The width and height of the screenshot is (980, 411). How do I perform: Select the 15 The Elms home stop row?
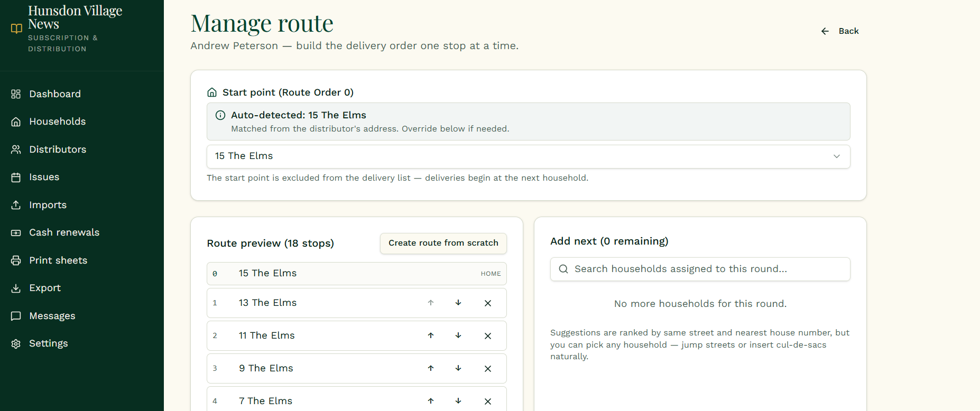[x=357, y=274]
